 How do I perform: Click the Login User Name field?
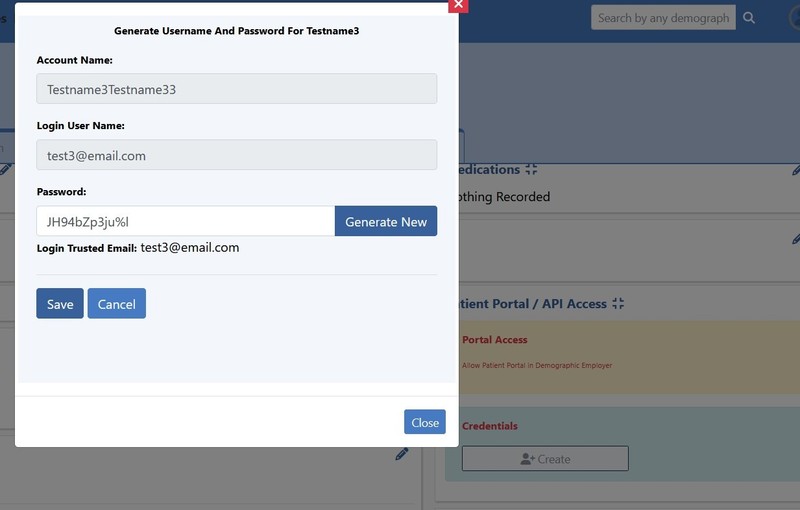(x=237, y=155)
